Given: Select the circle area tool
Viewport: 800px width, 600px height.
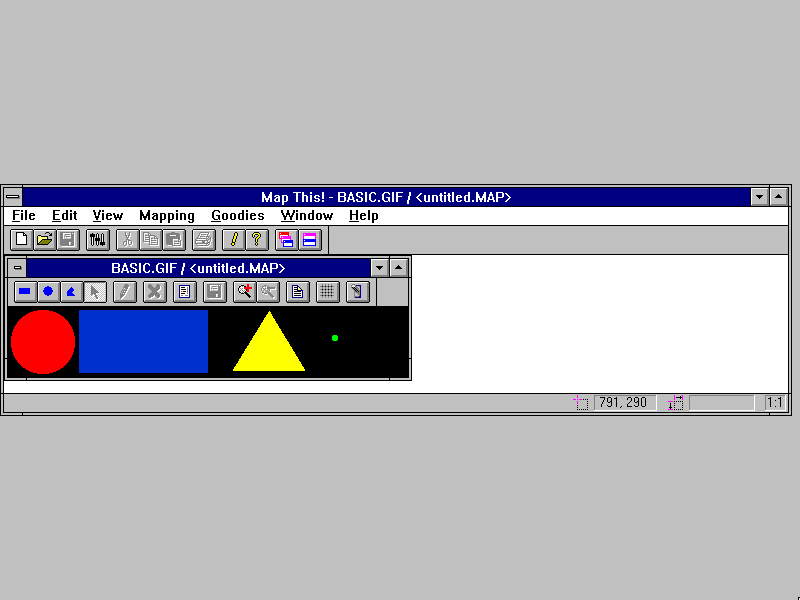Looking at the screenshot, I should click(x=48, y=292).
